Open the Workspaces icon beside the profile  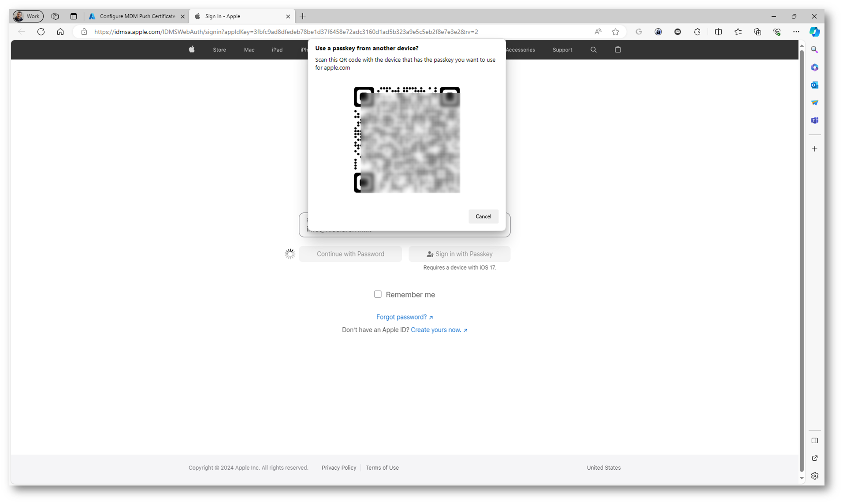click(x=55, y=16)
